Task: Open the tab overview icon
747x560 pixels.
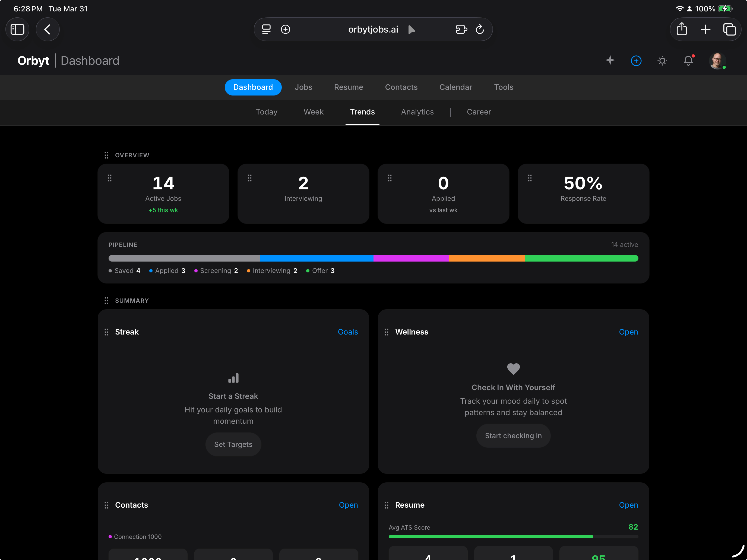Action: [730, 29]
